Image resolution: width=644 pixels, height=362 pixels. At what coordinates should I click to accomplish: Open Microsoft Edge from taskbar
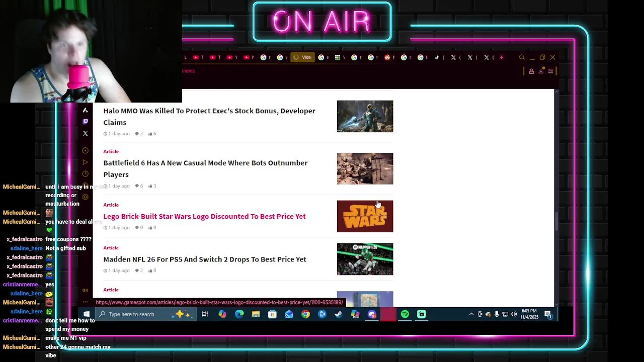coord(239,314)
